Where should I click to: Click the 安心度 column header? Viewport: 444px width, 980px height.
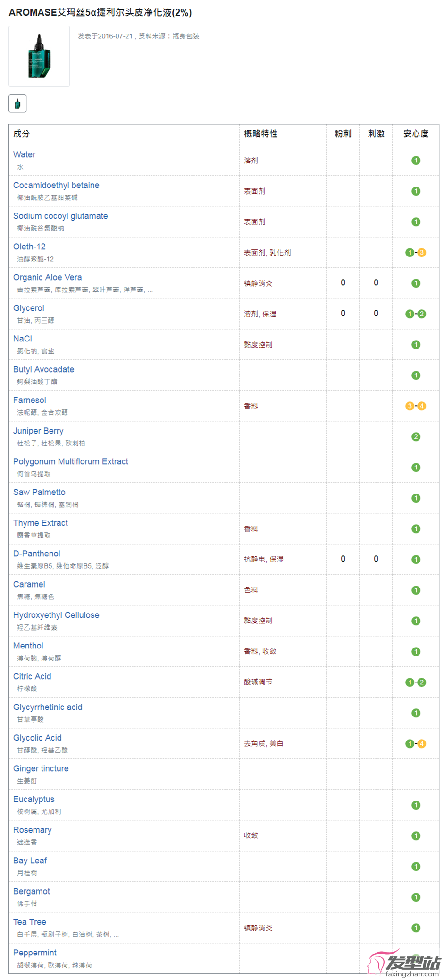[x=416, y=134]
